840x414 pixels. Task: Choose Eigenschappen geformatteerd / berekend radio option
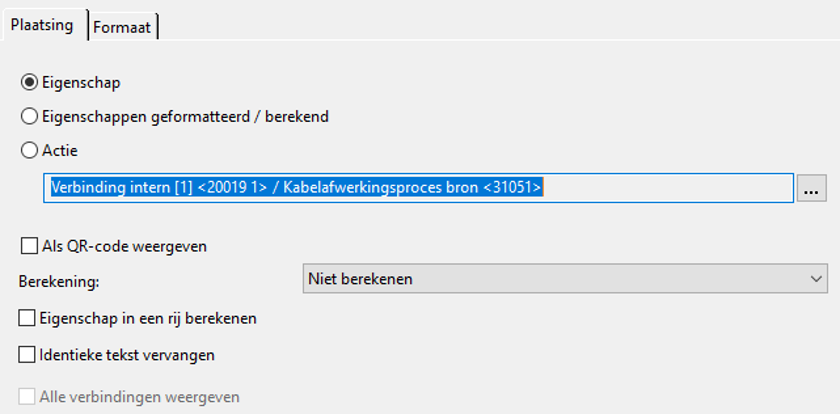(x=29, y=116)
